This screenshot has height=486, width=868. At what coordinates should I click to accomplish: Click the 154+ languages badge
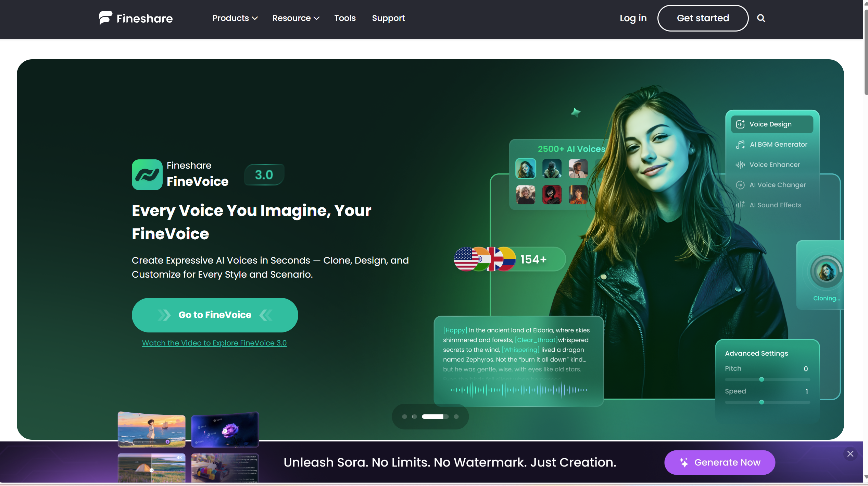point(510,259)
